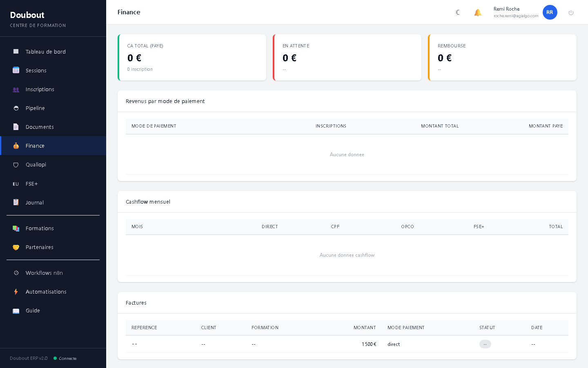The height and width of the screenshot is (368, 588).
Task: Open the Journal log icon
Action: 16,202
